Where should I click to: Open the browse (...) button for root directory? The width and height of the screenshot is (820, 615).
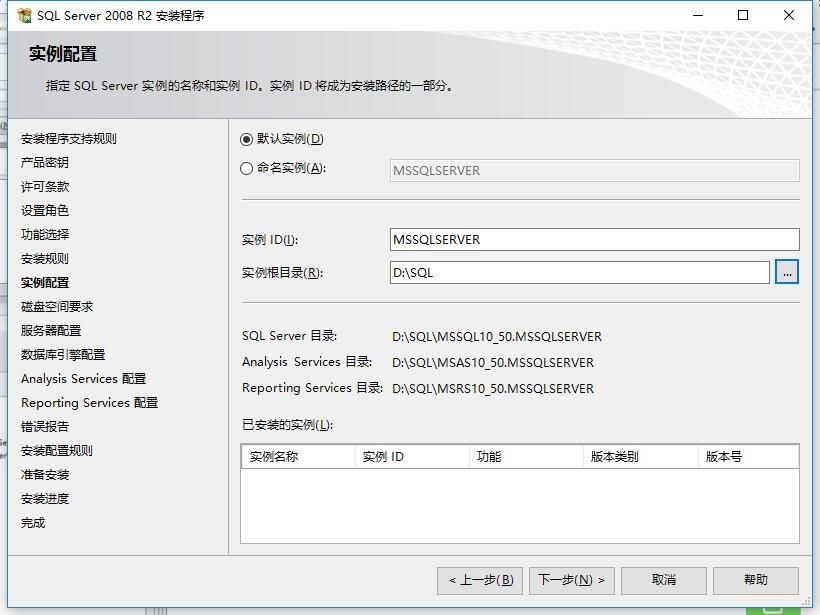tap(787, 272)
